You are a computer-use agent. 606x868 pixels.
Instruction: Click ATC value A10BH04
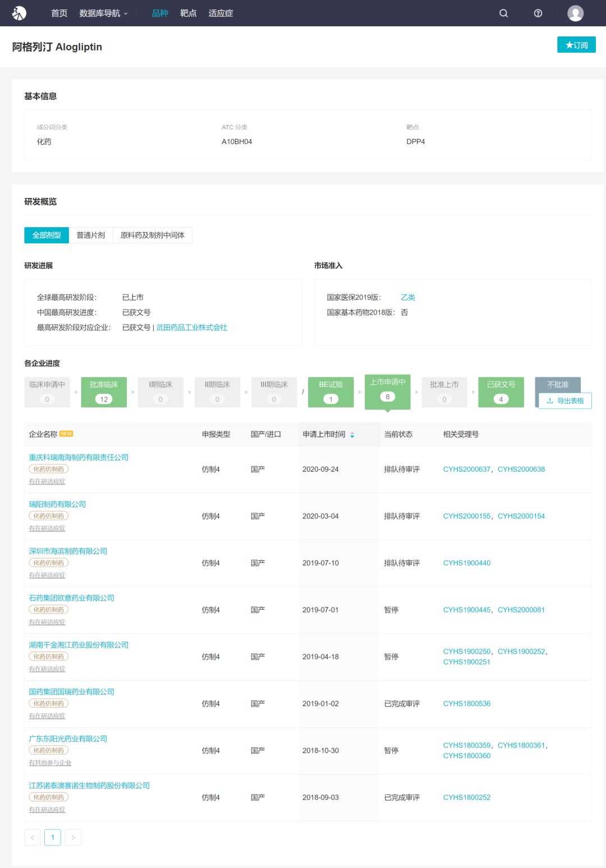tap(237, 142)
